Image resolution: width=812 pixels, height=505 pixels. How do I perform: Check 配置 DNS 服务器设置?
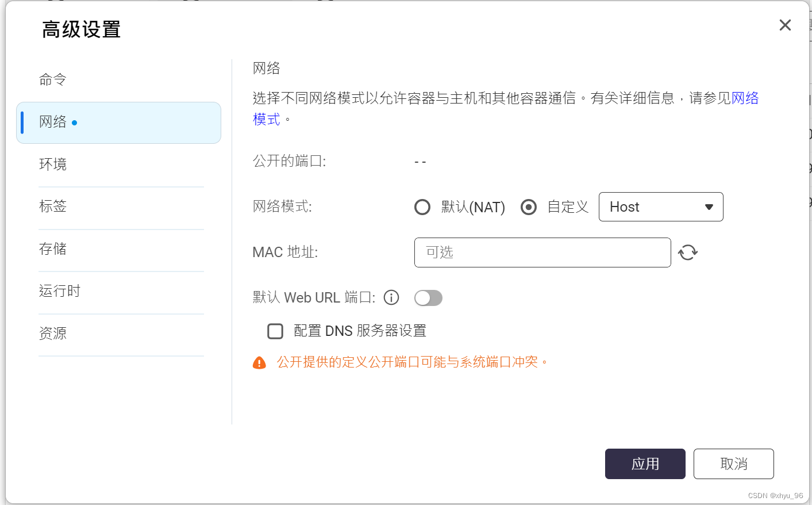[x=275, y=331]
